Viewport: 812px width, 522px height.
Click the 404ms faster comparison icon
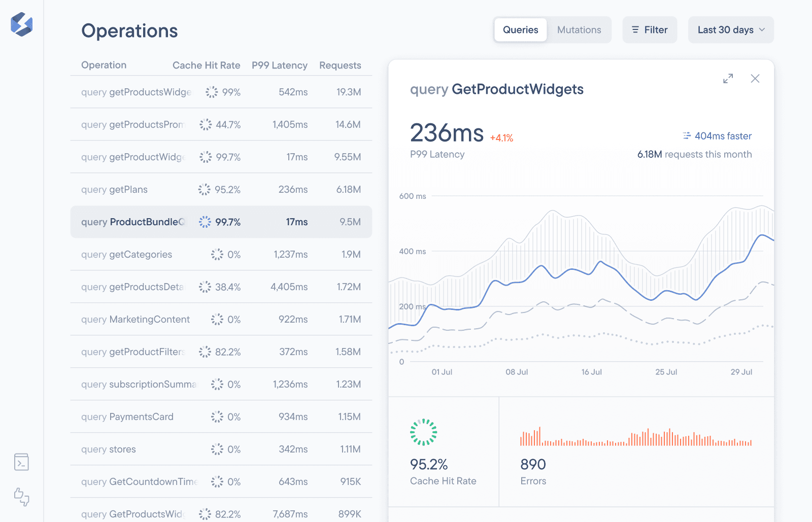pos(687,136)
